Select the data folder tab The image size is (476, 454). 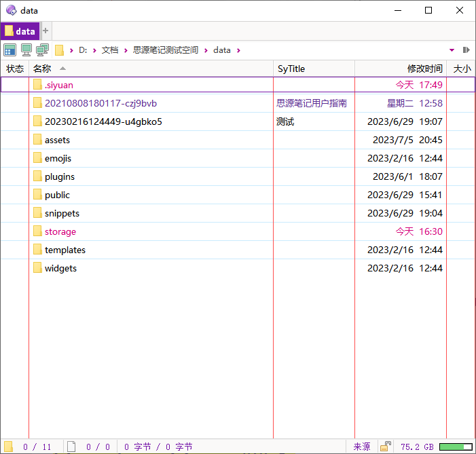(x=20, y=31)
